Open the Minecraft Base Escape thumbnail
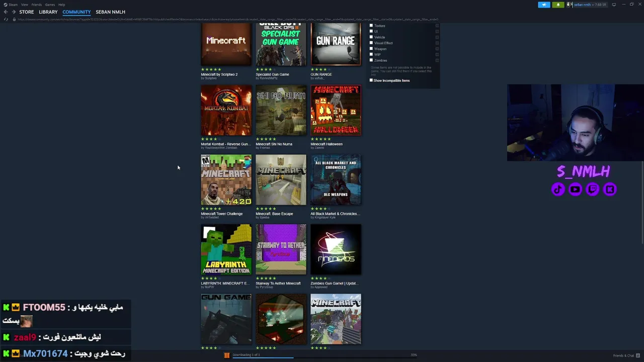 [x=281, y=180]
